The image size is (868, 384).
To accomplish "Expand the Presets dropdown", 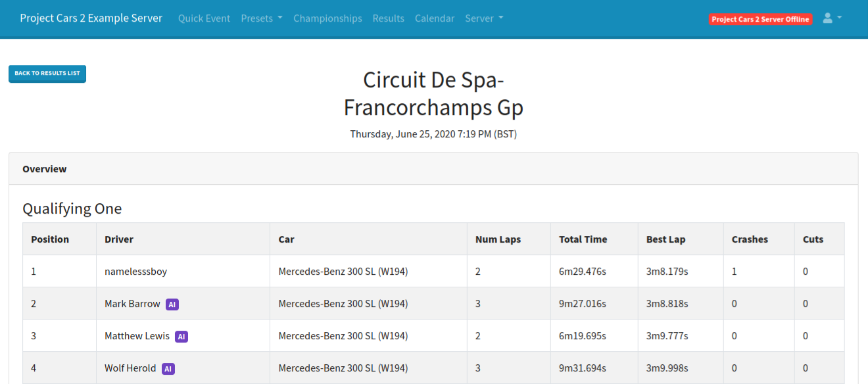I will (262, 18).
